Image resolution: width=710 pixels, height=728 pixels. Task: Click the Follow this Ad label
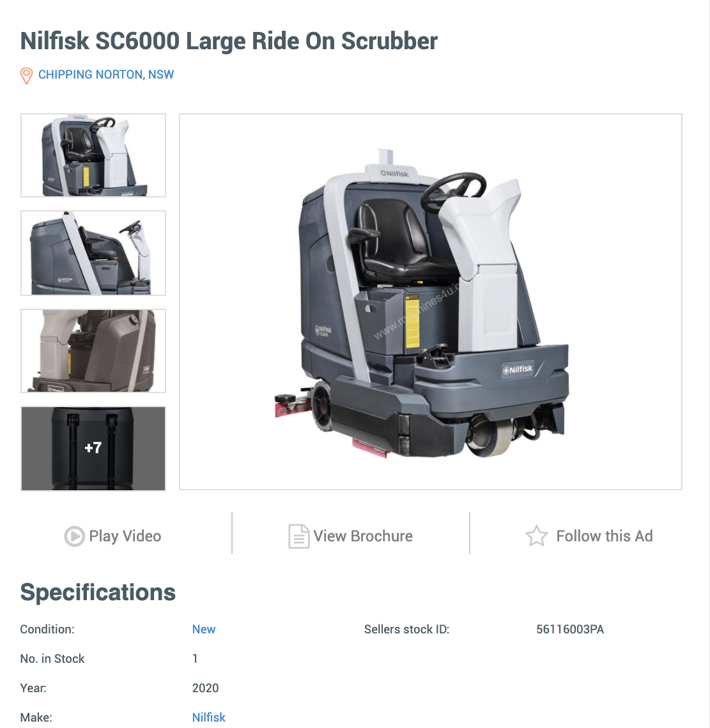tap(605, 536)
